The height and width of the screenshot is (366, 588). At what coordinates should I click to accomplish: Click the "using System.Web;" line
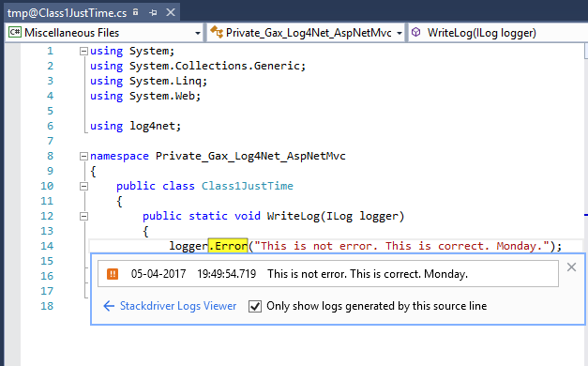[x=145, y=96]
